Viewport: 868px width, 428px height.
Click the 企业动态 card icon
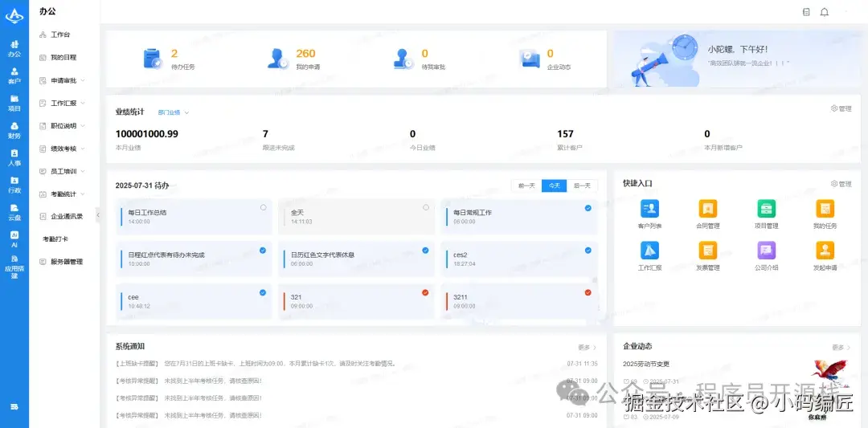click(x=529, y=59)
